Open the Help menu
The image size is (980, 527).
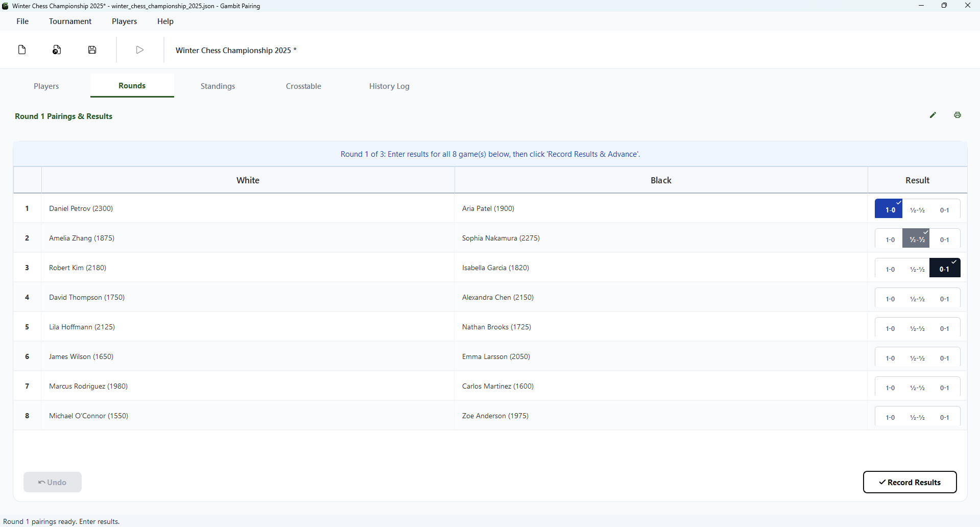pos(165,21)
